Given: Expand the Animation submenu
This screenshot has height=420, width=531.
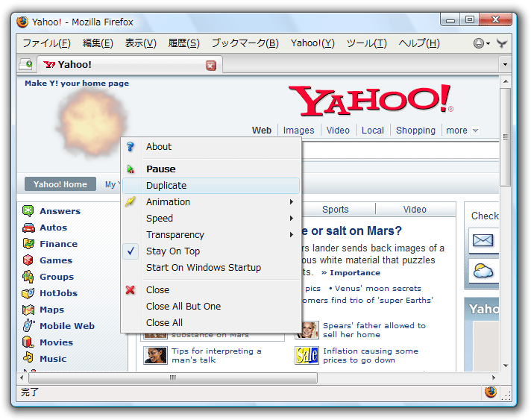Looking at the screenshot, I should tap(292, 202).
